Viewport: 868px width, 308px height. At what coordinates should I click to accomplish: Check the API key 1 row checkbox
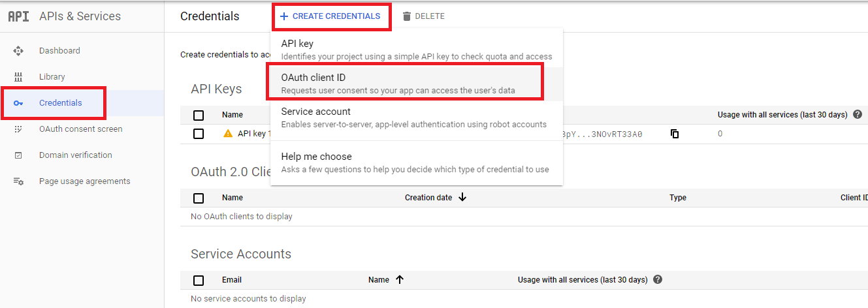(x=199, y=134)
